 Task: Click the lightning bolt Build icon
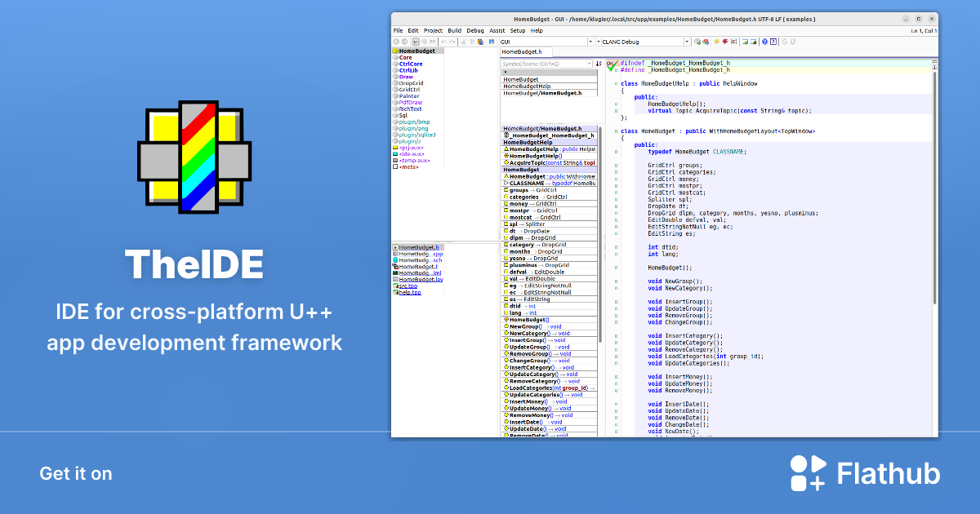[716, 42]
